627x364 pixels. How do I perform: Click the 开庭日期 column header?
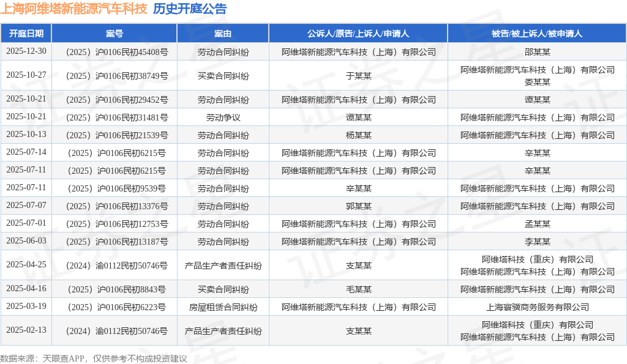[x=26, y=34]
